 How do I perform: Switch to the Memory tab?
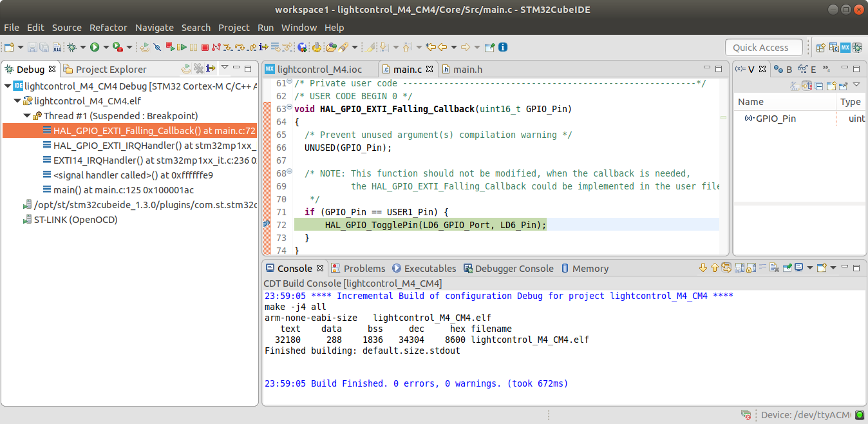[x=585, y=268]
